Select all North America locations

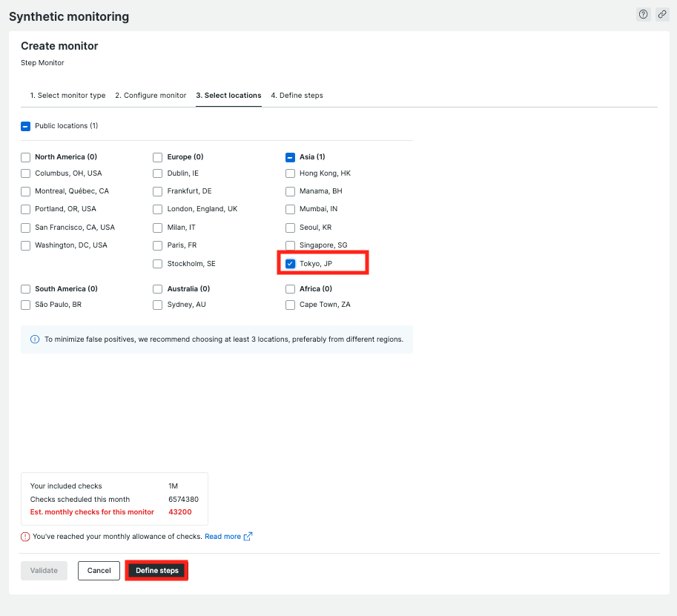pyautogui.click(x=25, y=157)
